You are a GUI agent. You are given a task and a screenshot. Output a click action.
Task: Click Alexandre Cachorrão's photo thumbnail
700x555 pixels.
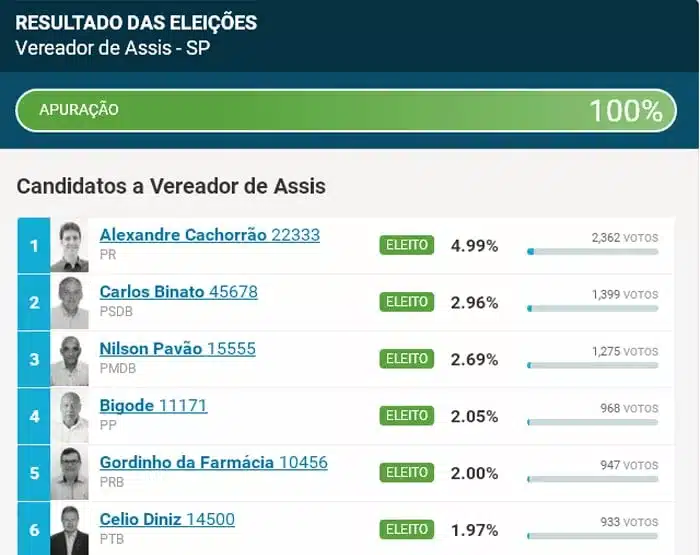pyautogui.click(x=69, y=246)
